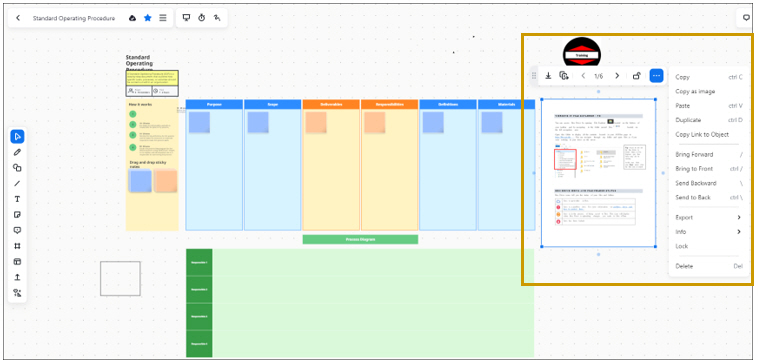
Task: Choose Copy as image in the context menu
Action: 695,91
